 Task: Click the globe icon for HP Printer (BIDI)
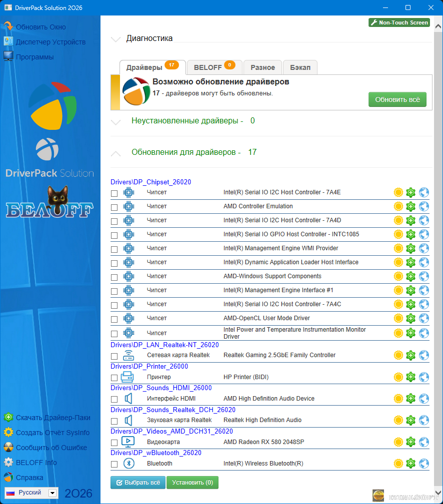pos(424,377)
